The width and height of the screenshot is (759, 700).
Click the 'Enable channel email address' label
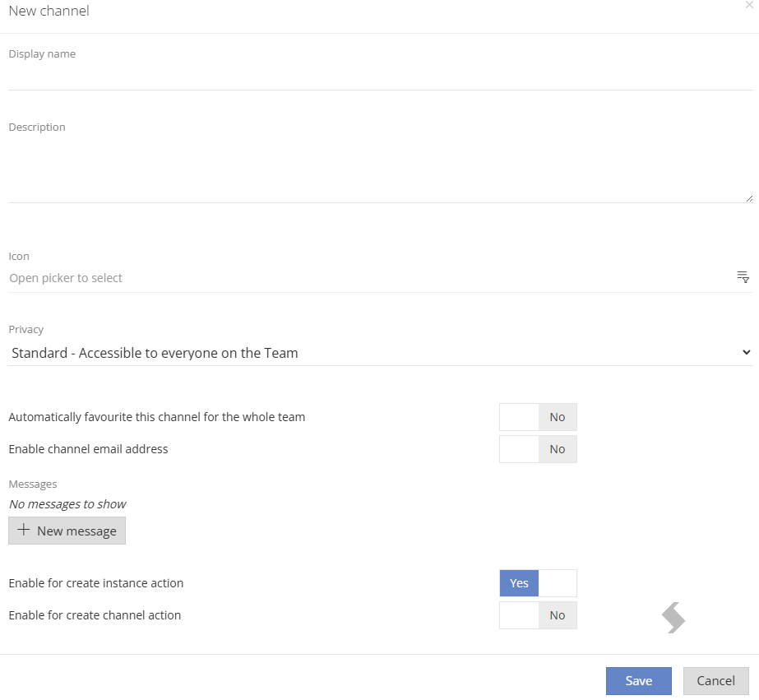[x=88, y=449]
